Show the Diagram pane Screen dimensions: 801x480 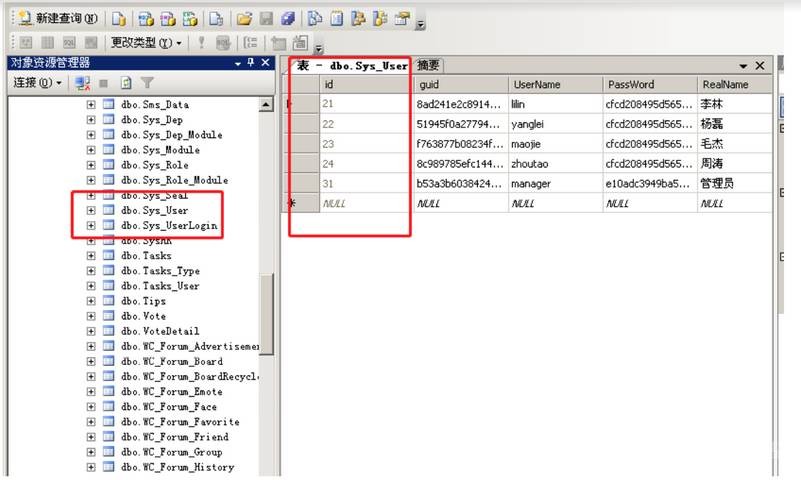(26, 43)
